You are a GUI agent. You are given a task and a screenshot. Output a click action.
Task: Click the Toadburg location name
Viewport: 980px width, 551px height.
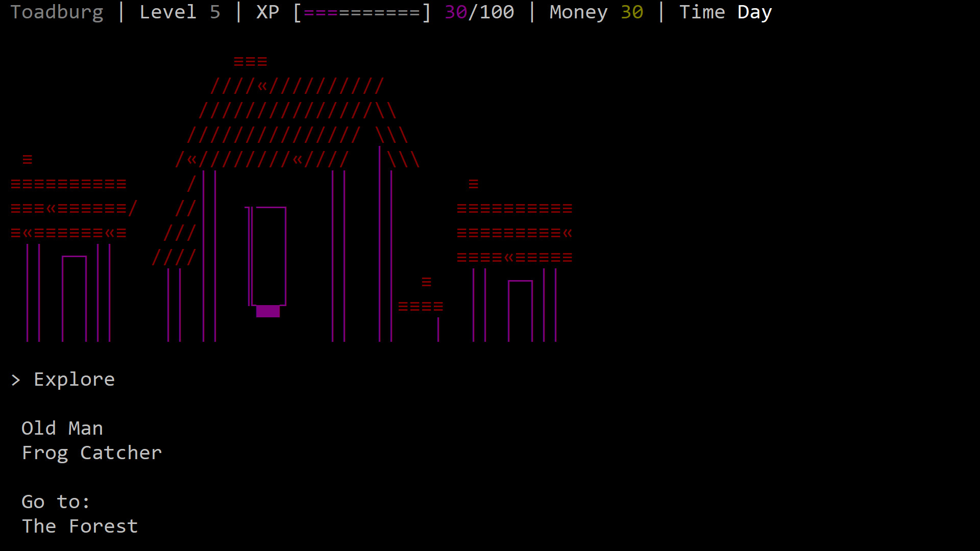coord(57,12)
